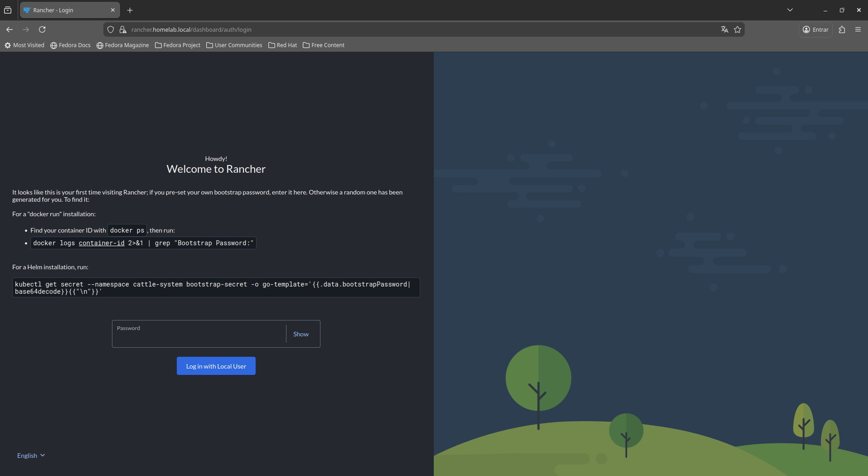This screenshot has width=868, height=476.
Task: Open the list all tabs chevron
Action: coord(790,10)
